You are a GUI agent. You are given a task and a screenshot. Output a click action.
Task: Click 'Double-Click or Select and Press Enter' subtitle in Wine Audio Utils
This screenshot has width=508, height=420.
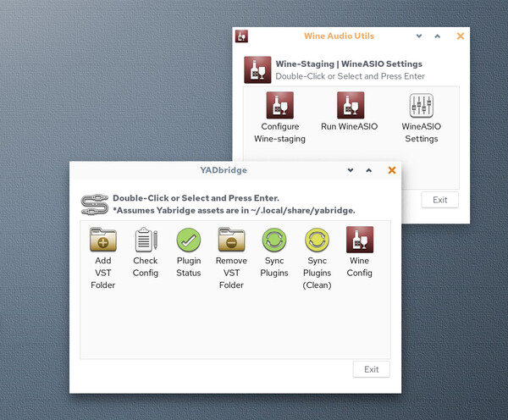coord(351,76)
